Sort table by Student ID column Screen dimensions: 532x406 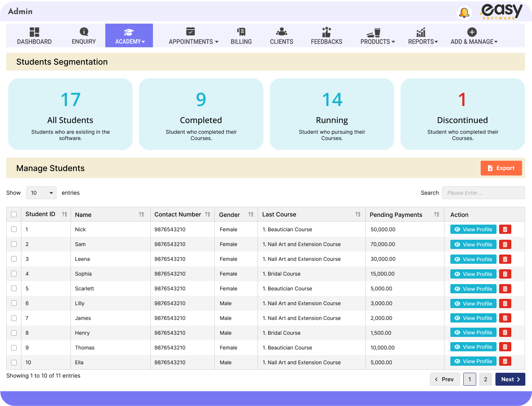coord(65,214)
